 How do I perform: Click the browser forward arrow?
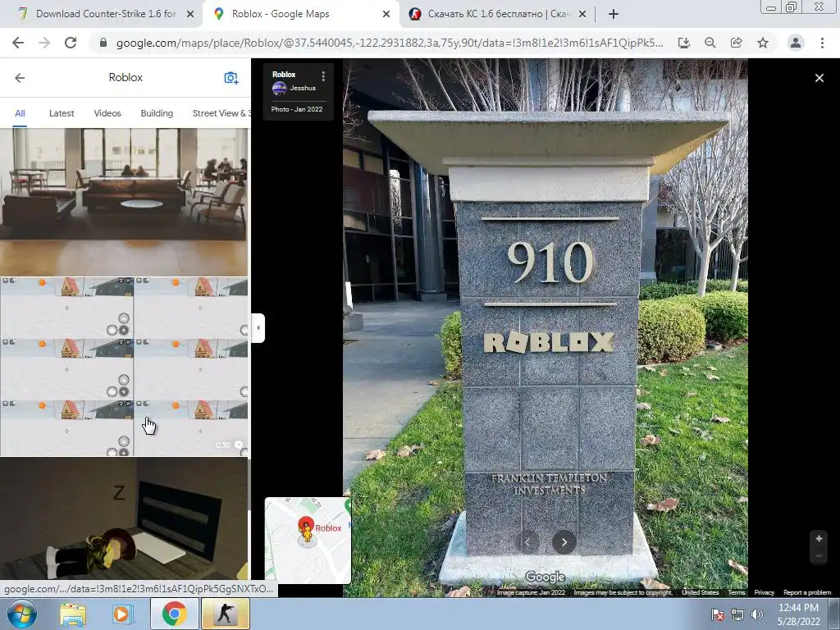(x=44, y=43)
